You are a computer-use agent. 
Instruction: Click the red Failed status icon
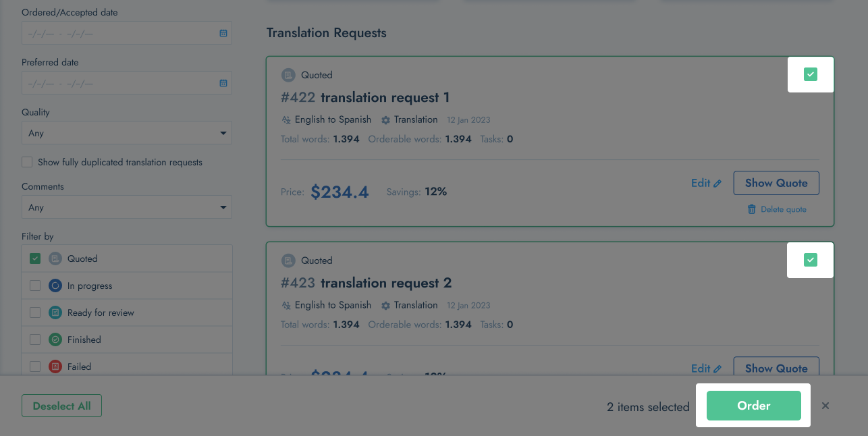[55, 366]
